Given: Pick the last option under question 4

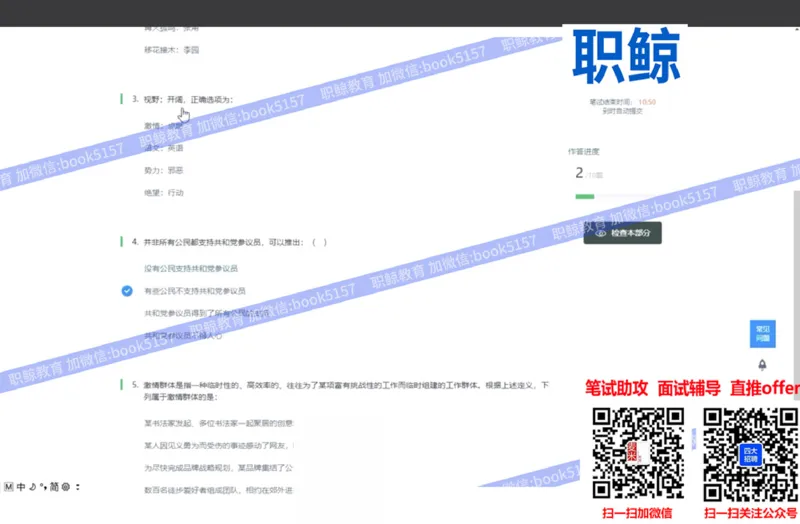Looking at the screenshot, I should pyautogui.click(x=183, y=336).
